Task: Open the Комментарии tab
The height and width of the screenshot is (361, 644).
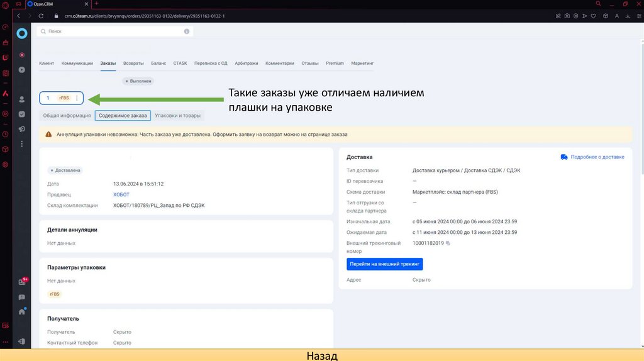Action: click(x=280, y=64)
